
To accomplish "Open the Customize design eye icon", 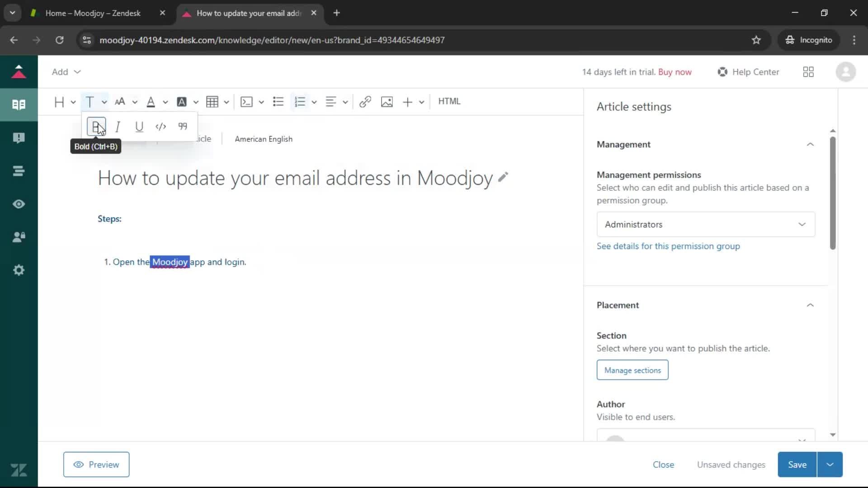I will pos(19,204).
